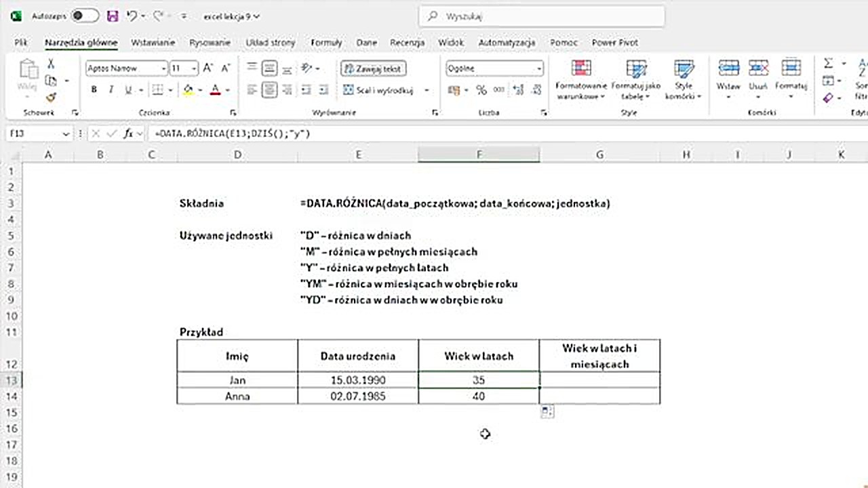This screenshot has height=488, width=868.
Task: Toggle bold formatting with the B icon
Action: pos(94,89)
